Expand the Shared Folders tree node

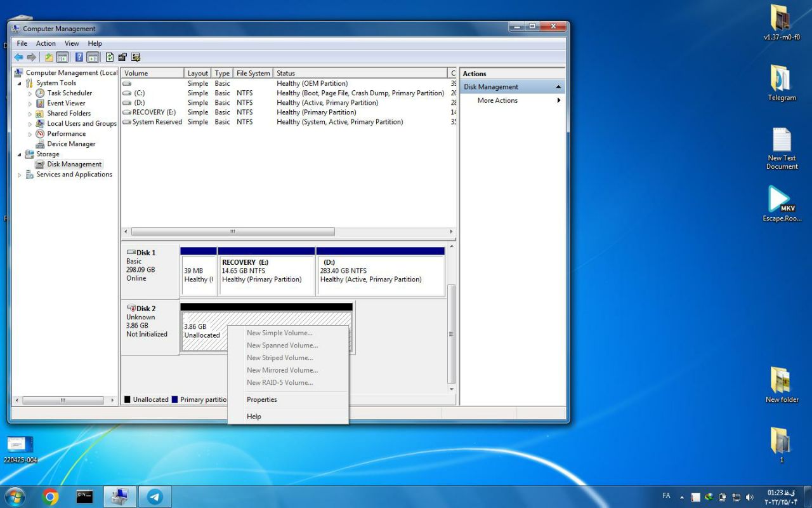click(30, 114)
